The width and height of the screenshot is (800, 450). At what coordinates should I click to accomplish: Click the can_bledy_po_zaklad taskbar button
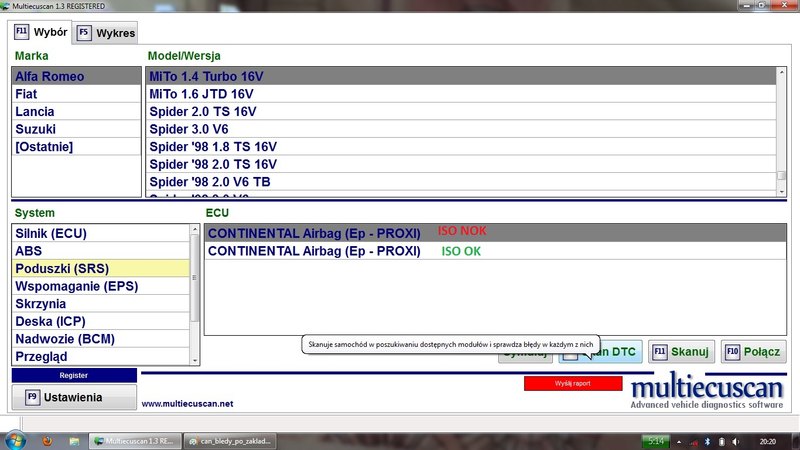pyautogui.click(x=230, y=441)
